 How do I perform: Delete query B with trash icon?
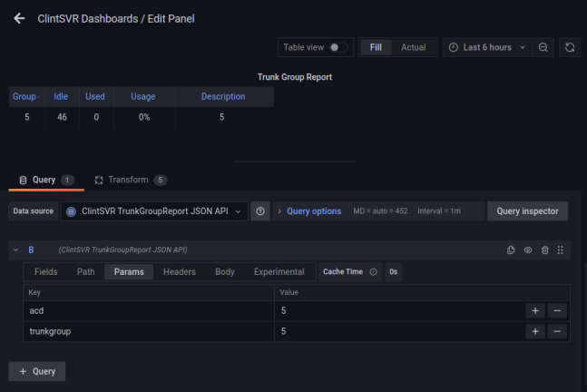click(x=544, y=250)
